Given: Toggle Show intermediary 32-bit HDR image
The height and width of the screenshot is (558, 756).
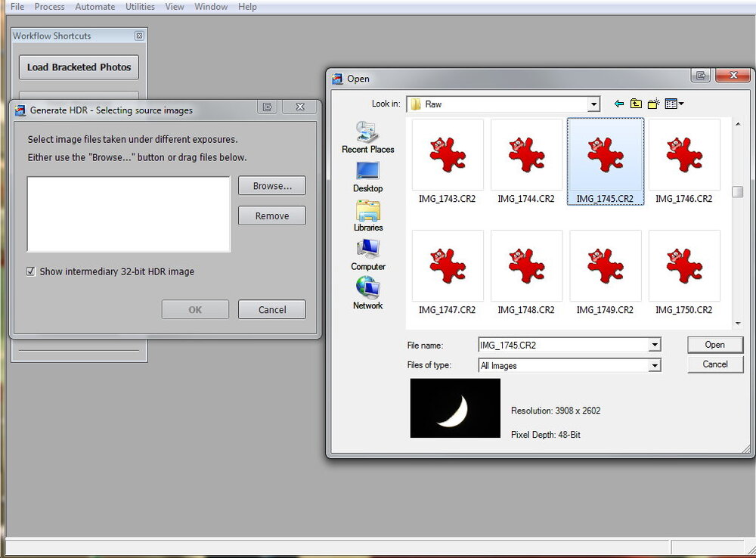Looking at the screenshot, I should [31, 271].
